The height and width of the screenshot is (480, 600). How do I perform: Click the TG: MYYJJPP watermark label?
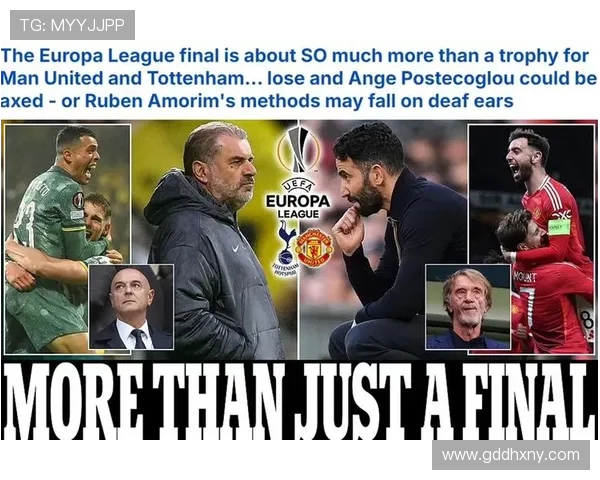pos(72,25)
